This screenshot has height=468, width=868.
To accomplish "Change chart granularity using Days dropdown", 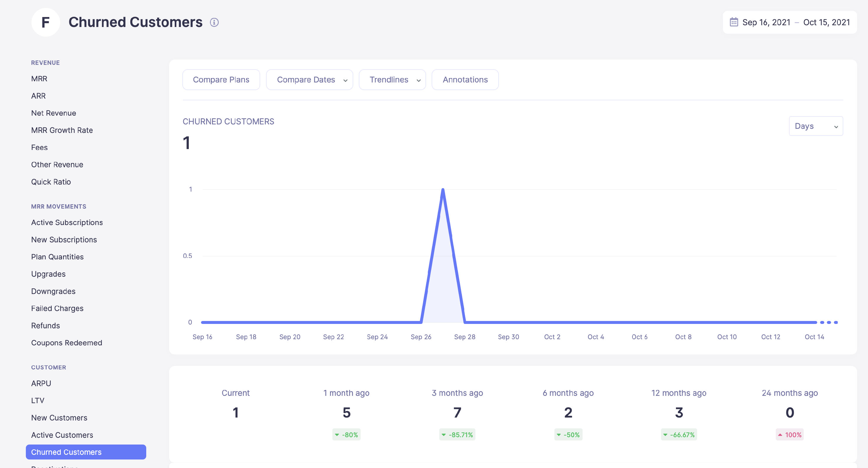I will (x=815, y=126).
